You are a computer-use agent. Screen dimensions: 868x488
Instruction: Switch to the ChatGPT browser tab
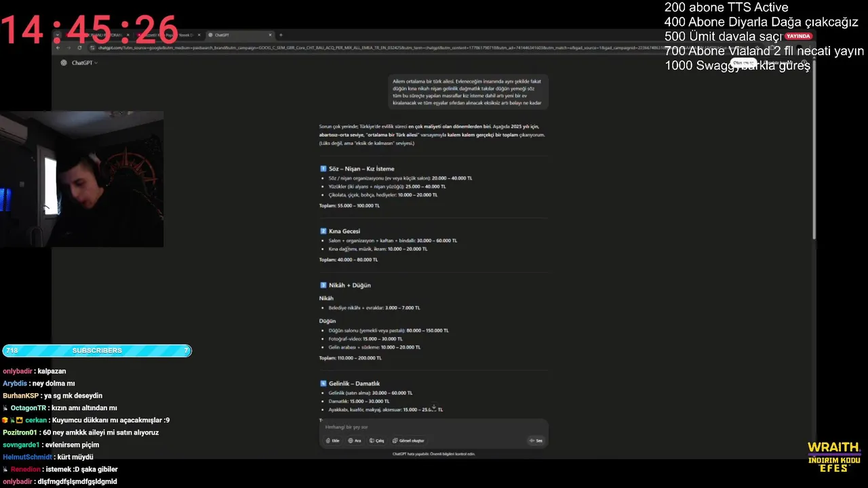click(240, 35)
